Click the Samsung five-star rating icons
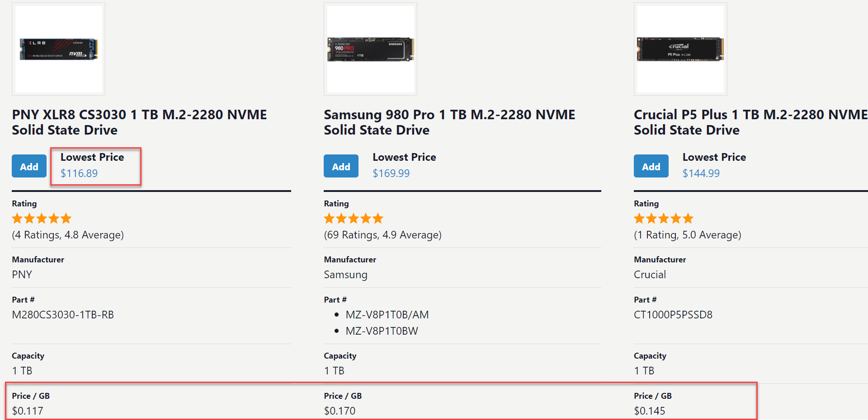The image size is (868, 420). (x=354, y=219)
